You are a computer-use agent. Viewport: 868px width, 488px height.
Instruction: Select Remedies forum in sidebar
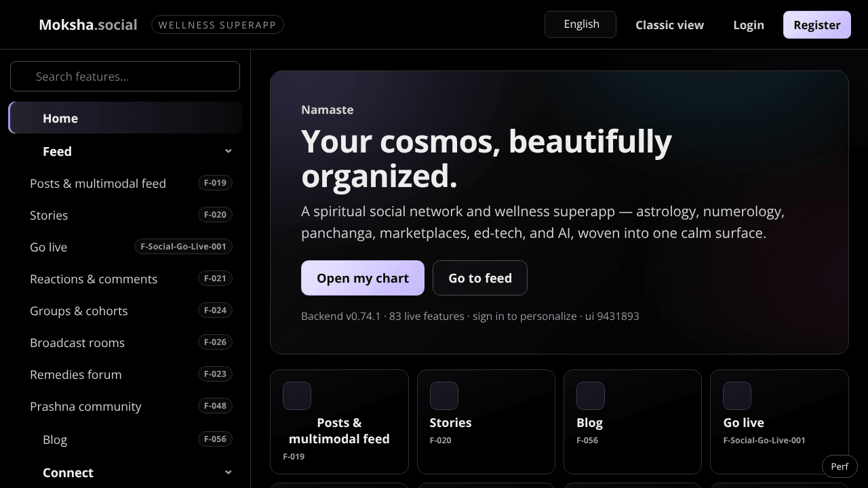(125, 374)
